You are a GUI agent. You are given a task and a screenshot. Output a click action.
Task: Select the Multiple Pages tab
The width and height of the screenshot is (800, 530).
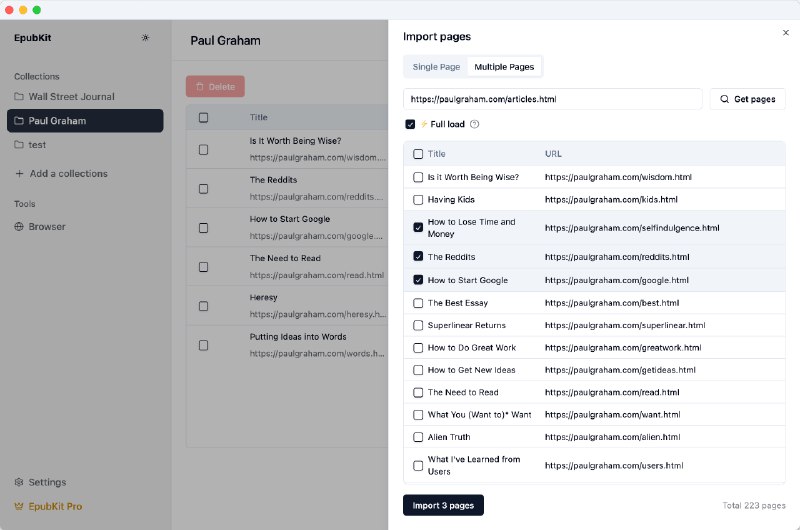(x=504, y=67)
